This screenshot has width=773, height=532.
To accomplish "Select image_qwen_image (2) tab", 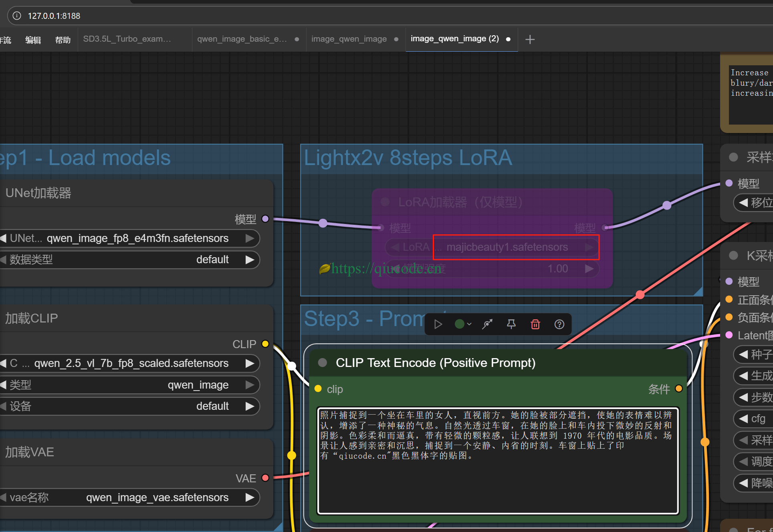I will pos(455,39).
